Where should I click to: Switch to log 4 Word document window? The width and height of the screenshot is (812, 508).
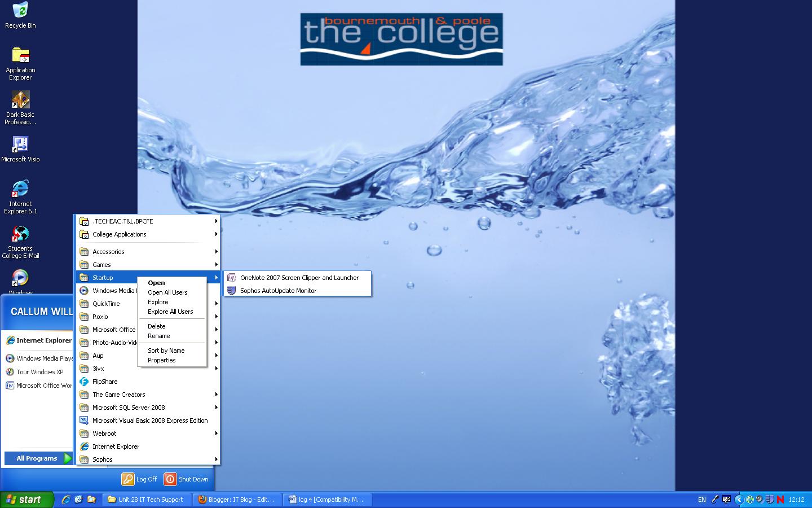point(326,500)
